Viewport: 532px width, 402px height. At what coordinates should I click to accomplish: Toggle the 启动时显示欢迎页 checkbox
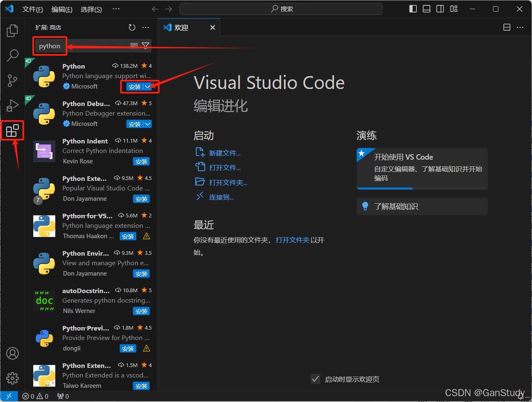[x=315, y=379]
